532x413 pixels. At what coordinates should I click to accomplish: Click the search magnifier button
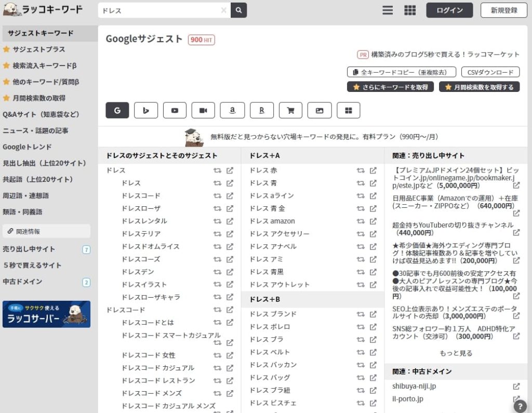238,10
